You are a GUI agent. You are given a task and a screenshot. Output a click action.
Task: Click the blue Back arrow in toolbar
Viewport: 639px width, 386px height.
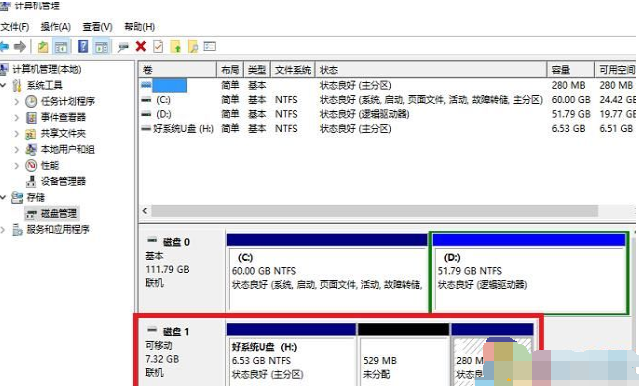point(4,46)
